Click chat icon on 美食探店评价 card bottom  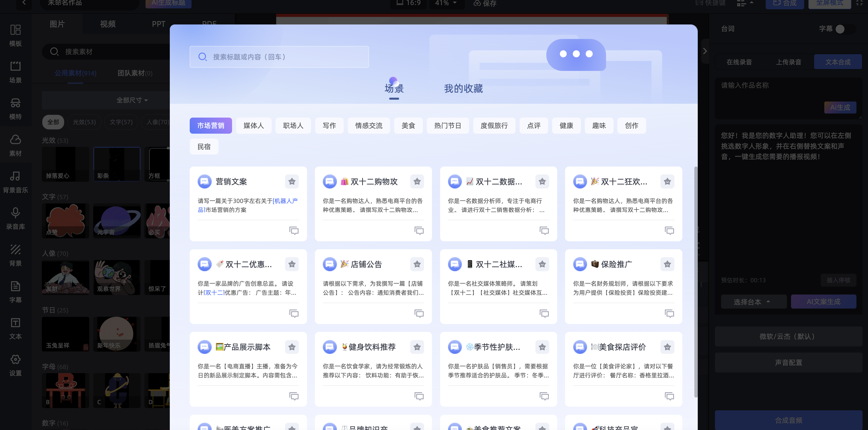pos(669,396)
